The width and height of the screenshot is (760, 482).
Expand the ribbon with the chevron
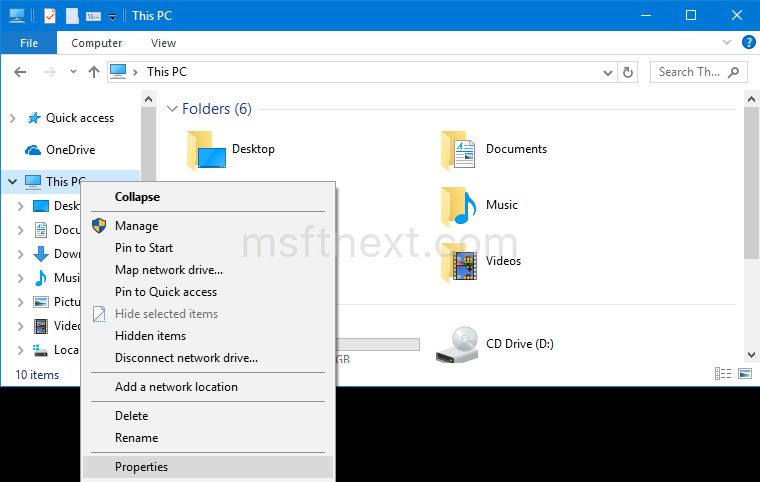(727, 42)
